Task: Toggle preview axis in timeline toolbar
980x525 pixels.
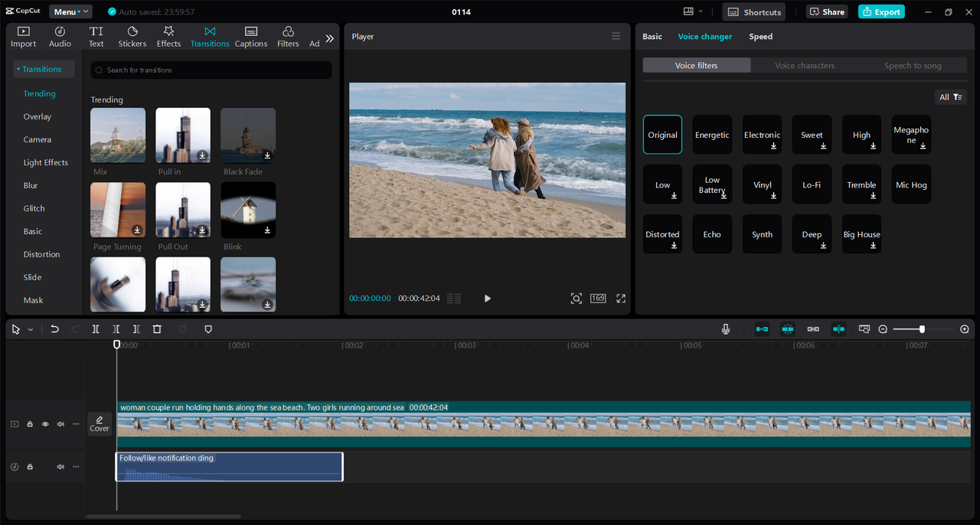Action: click(839, 329)
